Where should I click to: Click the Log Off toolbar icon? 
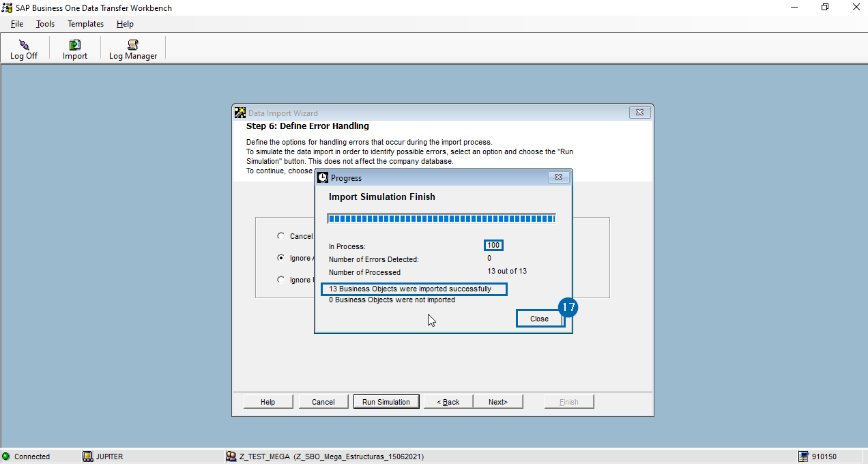click(x=24, y=45)
